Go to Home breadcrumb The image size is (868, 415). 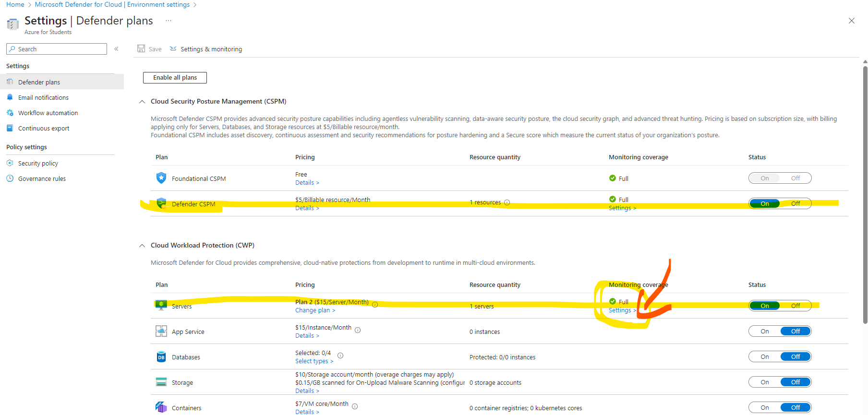[15, 4]
